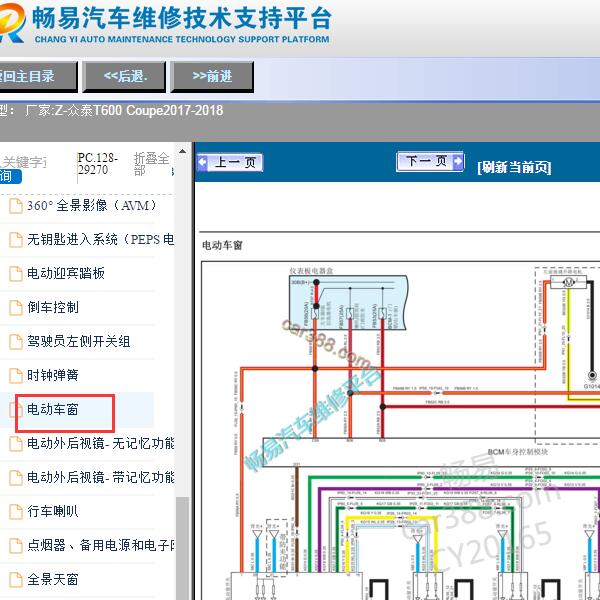Click document icon beside 驾驶员左侧开关组
Screen dimensions: 600x600
point(16,341)
